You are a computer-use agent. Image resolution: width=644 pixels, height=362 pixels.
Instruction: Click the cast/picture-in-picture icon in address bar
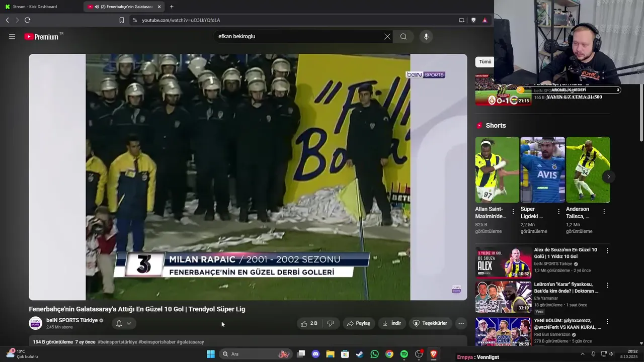(461, 20)
